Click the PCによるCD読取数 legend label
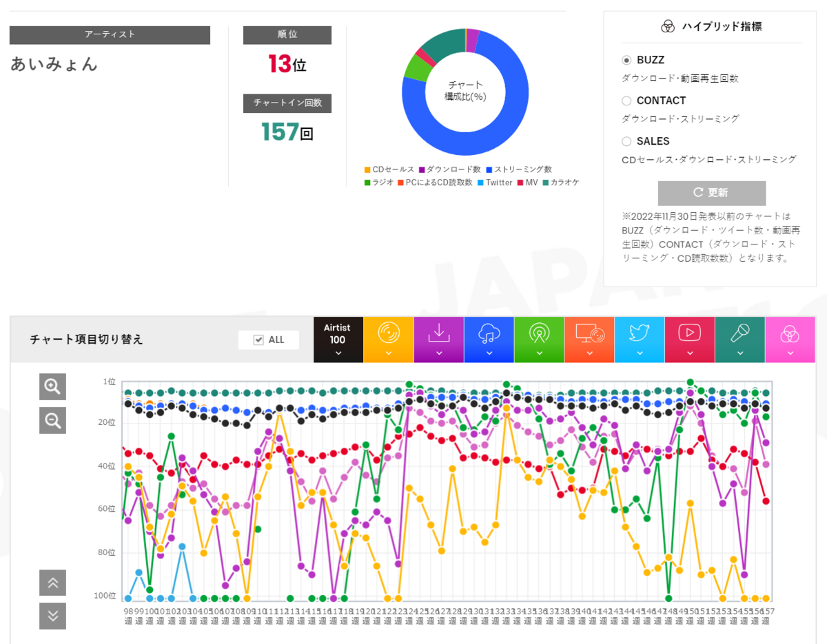Image resolution: width=827 pixels, height=644 pixels. 439,183
